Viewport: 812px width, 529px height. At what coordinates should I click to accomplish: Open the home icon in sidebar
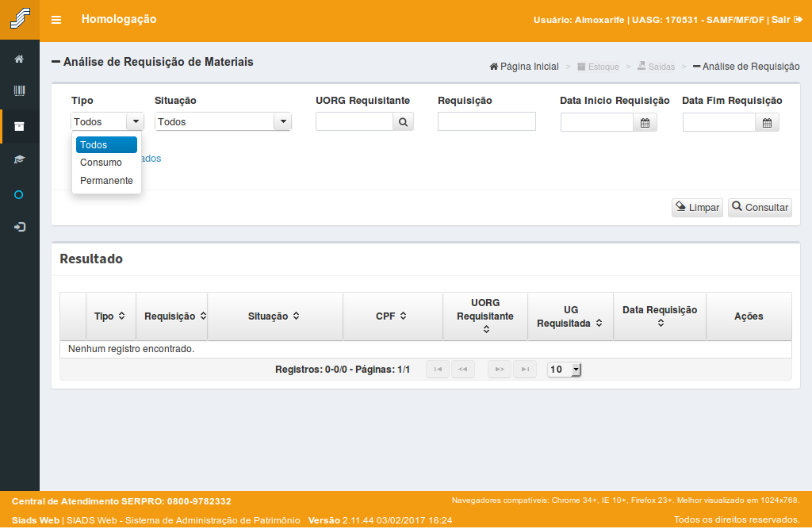[19, 59]
